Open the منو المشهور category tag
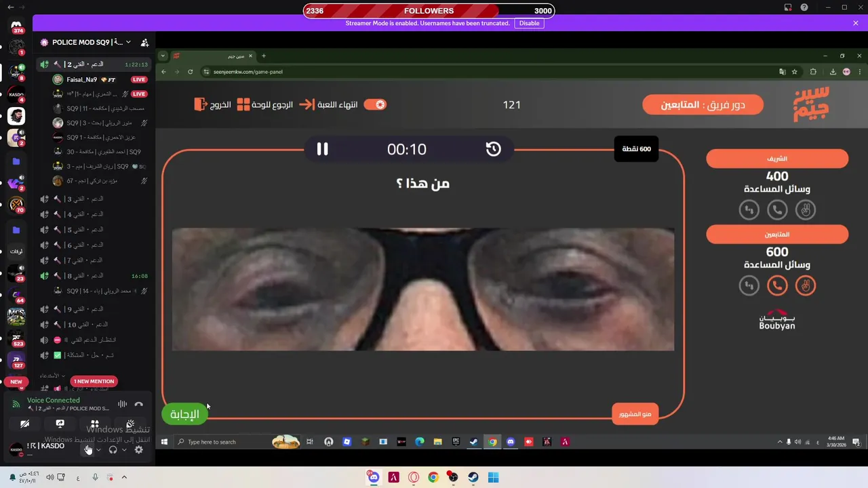 [635, 413]
